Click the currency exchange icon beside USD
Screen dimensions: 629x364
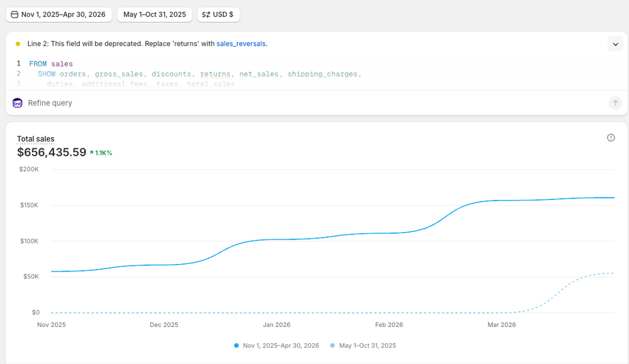pyautogui.click(x=206, y=14)
